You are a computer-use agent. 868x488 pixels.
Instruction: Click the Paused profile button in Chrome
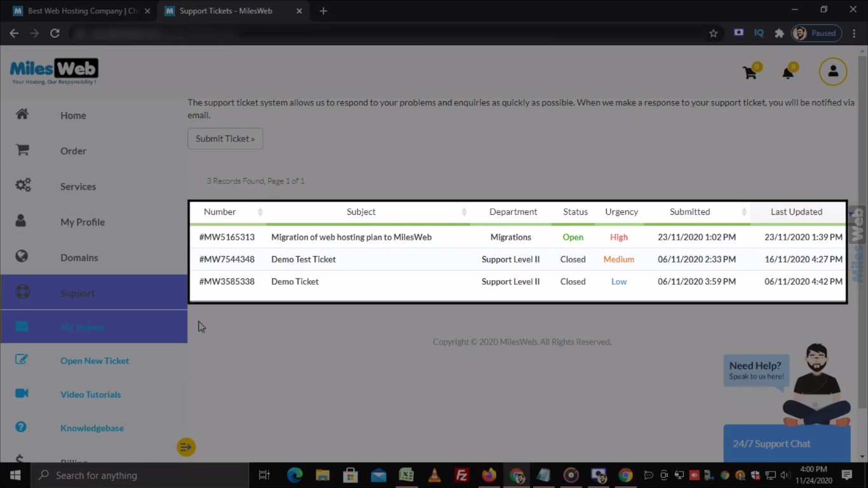pos(817,33)
